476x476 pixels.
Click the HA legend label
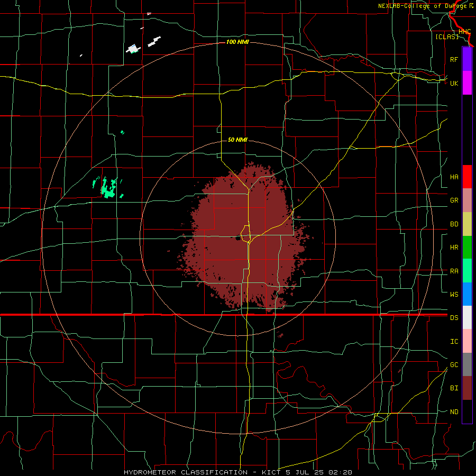(454, 177)
